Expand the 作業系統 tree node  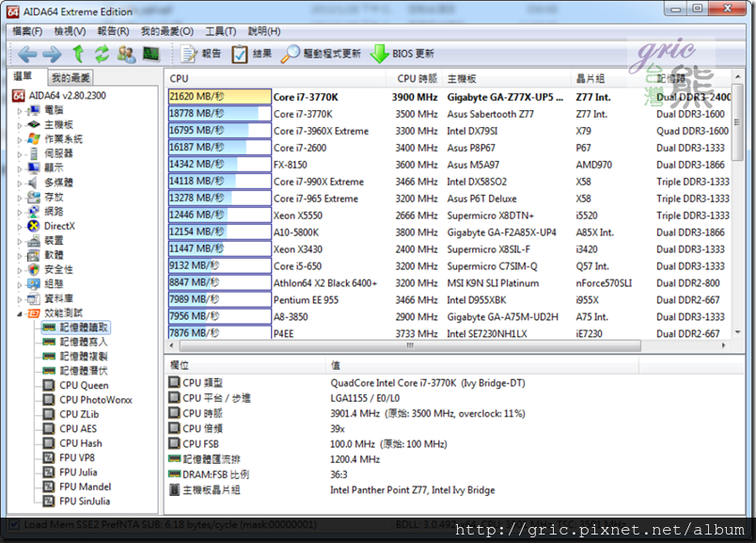click(x=20, y=139)
